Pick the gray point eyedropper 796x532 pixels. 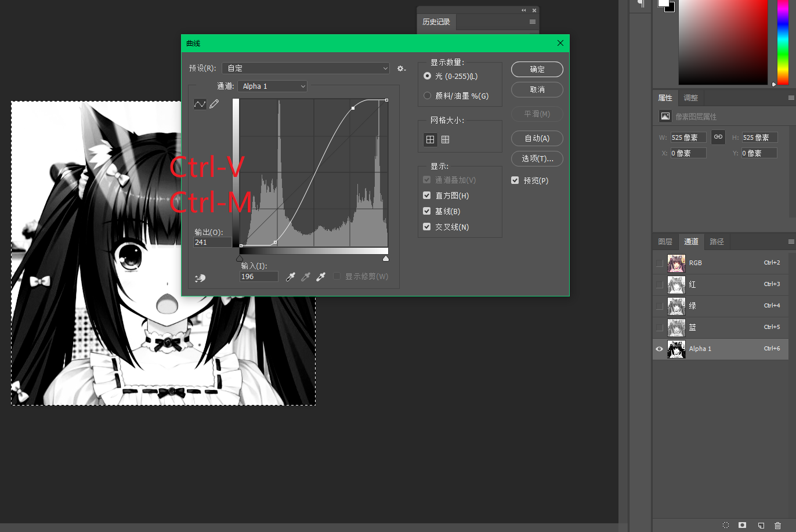(306, 277)
